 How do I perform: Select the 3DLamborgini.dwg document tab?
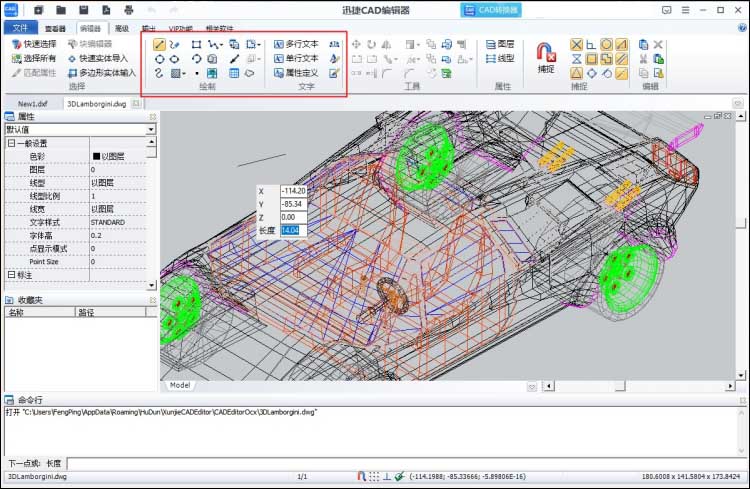(x=97, y=103)
